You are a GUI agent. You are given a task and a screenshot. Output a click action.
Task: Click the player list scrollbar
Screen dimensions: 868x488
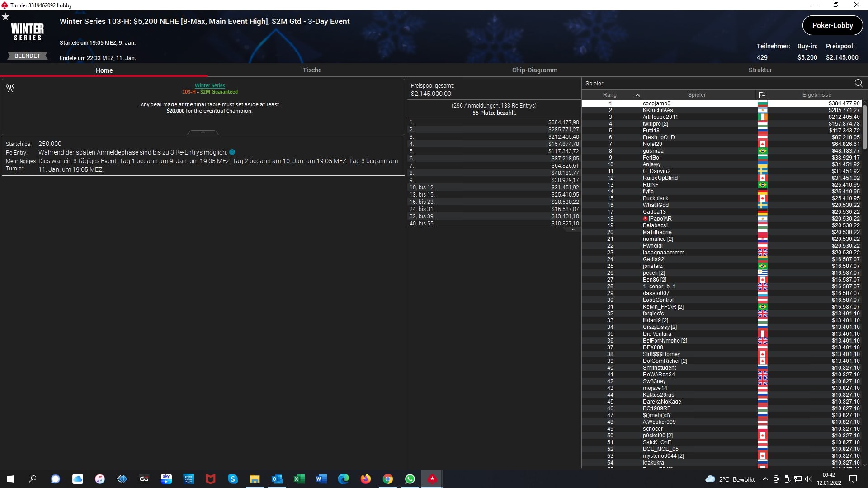[864, 127]
